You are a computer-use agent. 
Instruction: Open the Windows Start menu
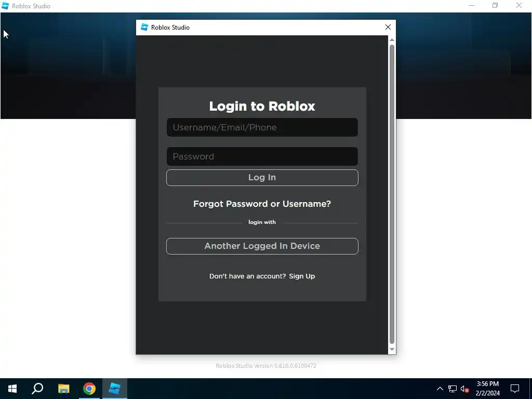(x=12, y=389)
